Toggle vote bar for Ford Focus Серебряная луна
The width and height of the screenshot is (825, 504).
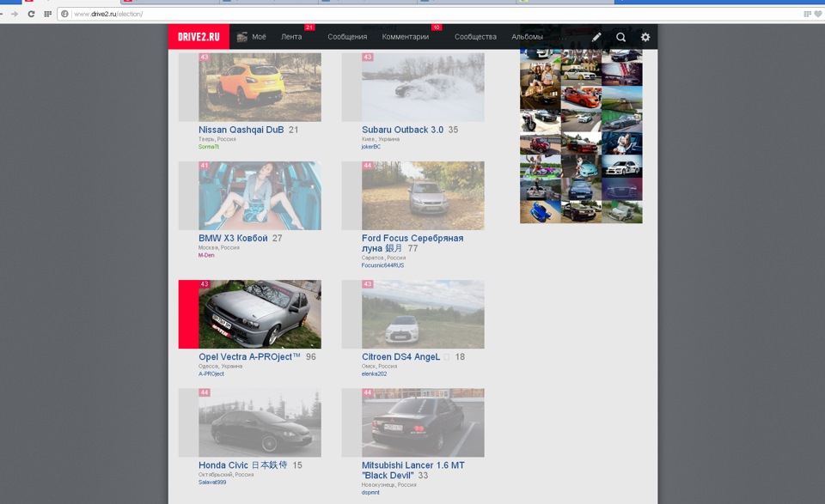tap(351, 196)
